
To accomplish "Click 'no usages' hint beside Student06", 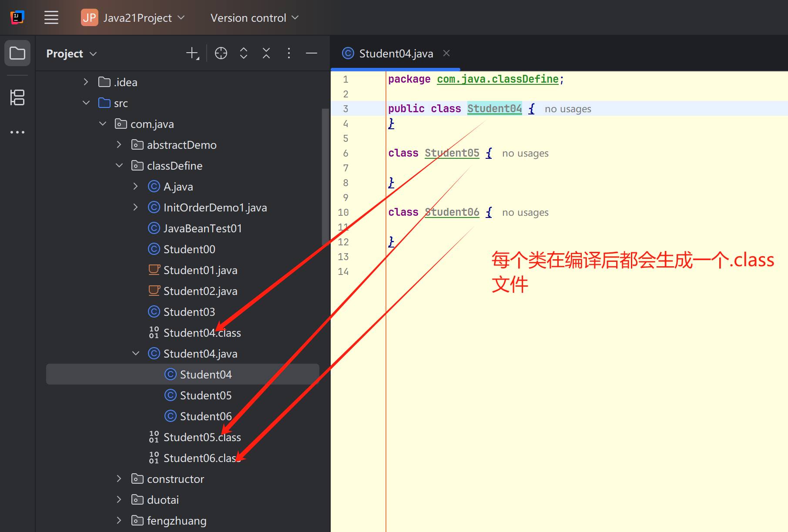I will 525,213.
